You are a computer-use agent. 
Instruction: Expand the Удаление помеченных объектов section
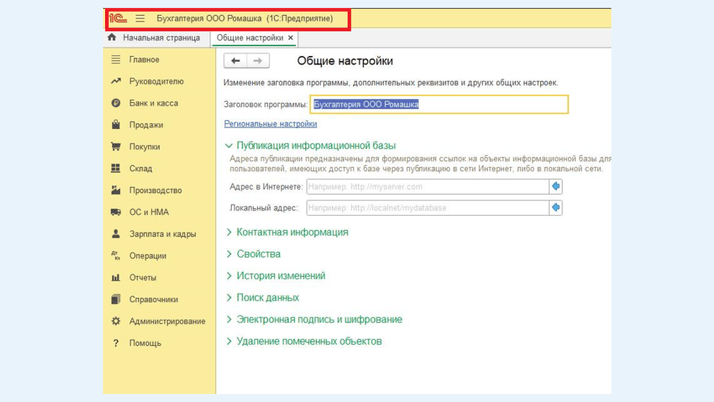click(x=308, y=341)
